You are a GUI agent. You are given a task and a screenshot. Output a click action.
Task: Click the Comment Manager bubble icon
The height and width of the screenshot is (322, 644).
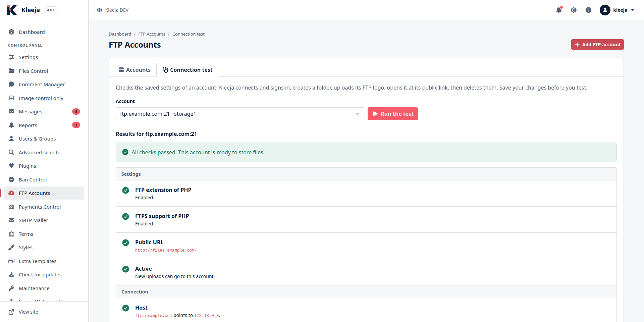click(11, 84)
